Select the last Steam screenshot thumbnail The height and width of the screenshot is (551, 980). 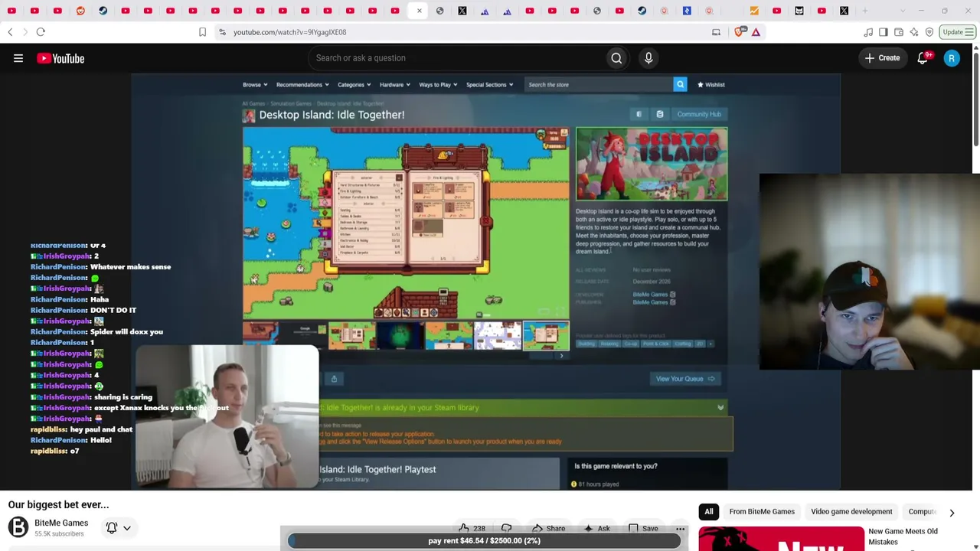(546, 335)
